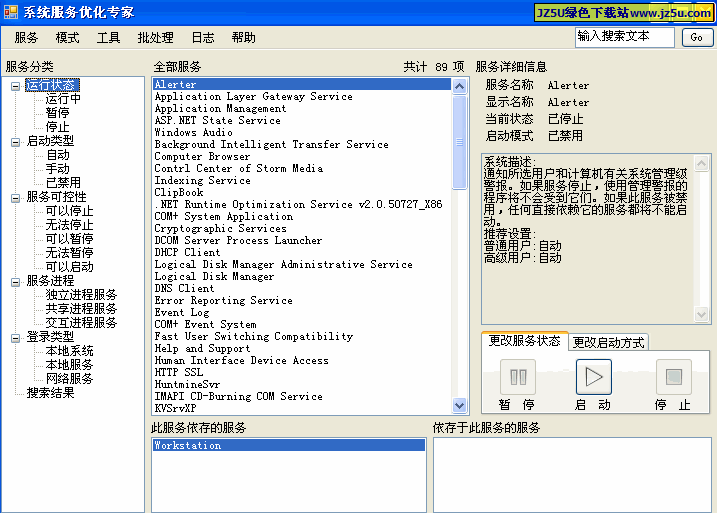Select 已禁用 startup type in the tree
Image resolution: width=717 pixels, height=513 pixels.
click(63, 183)
